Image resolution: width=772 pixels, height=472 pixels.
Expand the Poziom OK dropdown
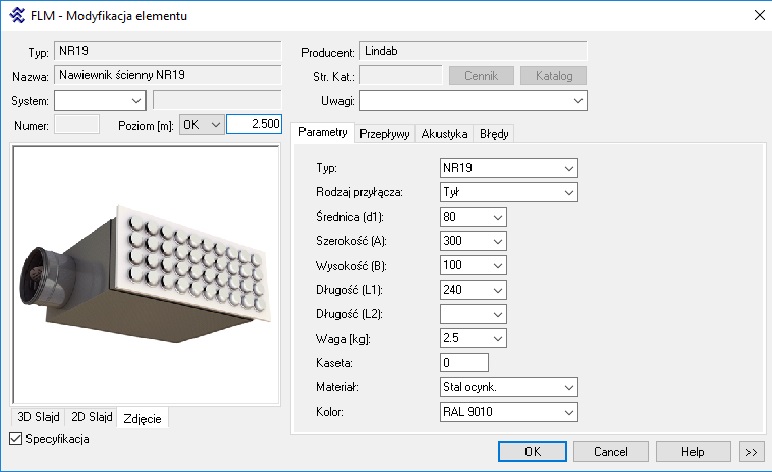pos(200,125)
